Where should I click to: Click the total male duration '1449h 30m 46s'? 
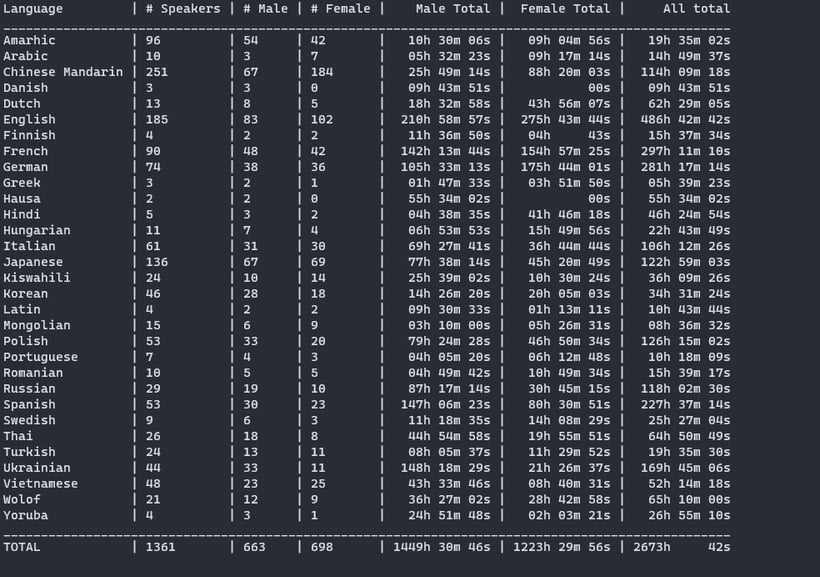(442, 547)
